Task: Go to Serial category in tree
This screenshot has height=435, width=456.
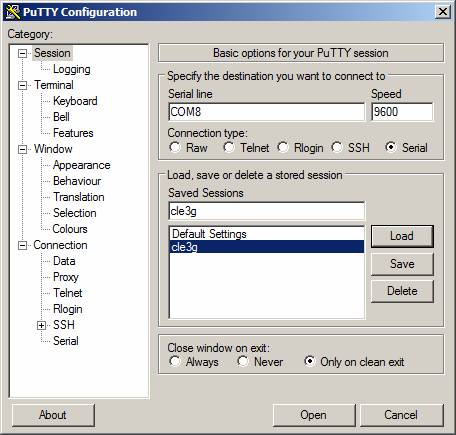Action: [66, 341]
